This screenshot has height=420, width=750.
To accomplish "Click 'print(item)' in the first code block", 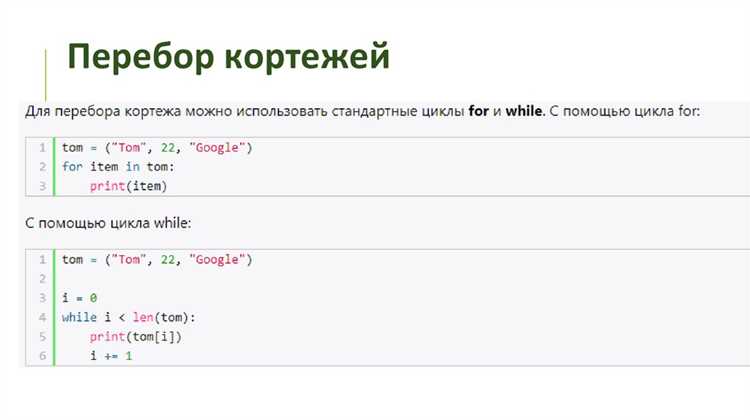I will pyautogui.click(x=128, y=187).
